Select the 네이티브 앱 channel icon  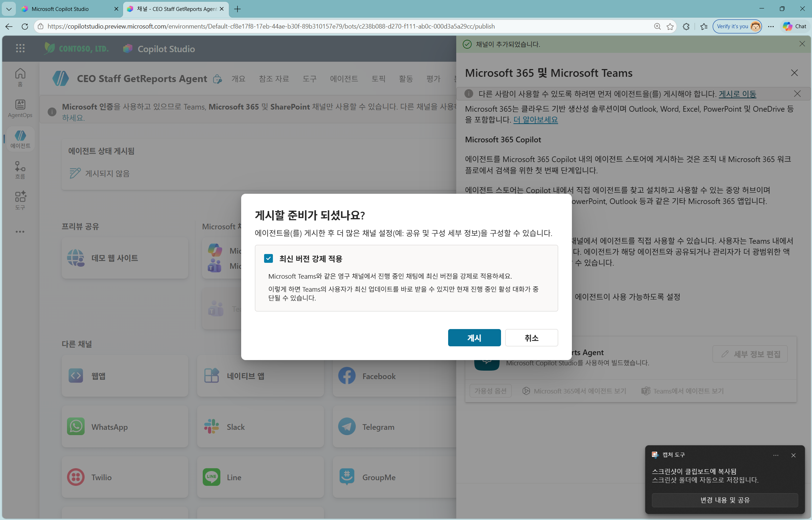pyautogui.click(x=212, y=376)
